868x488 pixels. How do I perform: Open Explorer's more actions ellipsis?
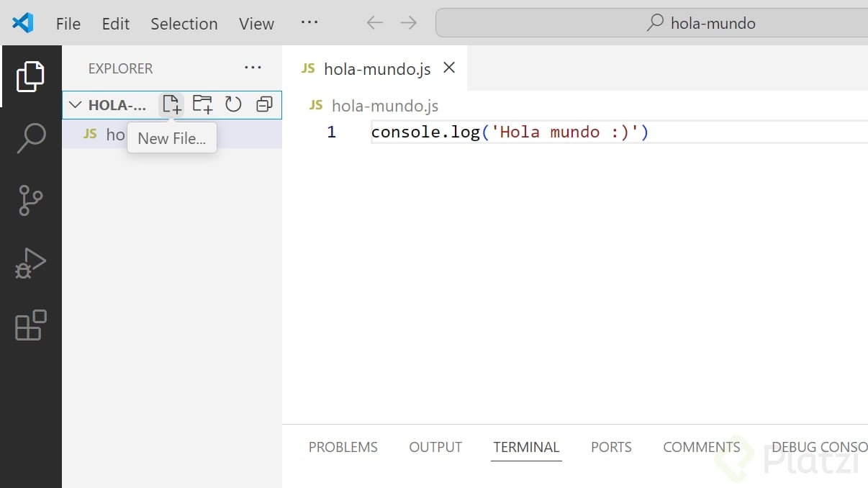(x=253, y=68)
